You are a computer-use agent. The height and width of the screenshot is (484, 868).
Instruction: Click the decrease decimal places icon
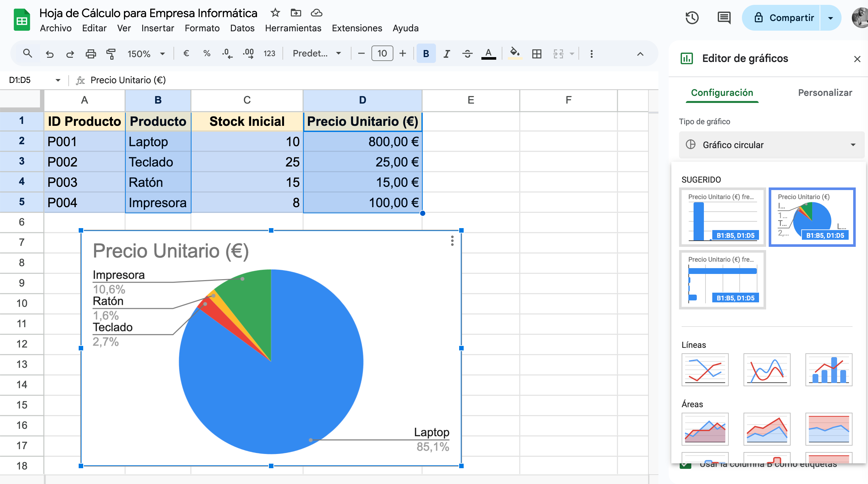227,54
